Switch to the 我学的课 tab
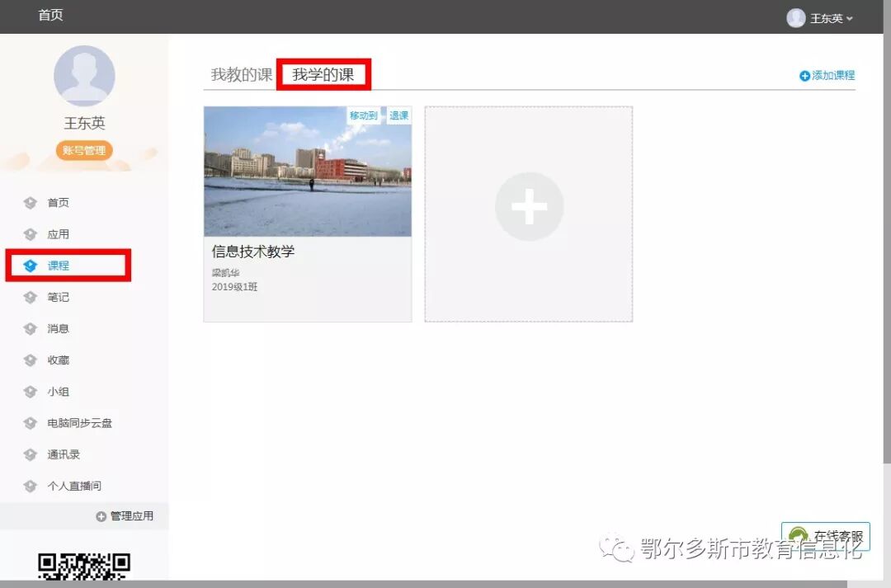 point(323,74)
